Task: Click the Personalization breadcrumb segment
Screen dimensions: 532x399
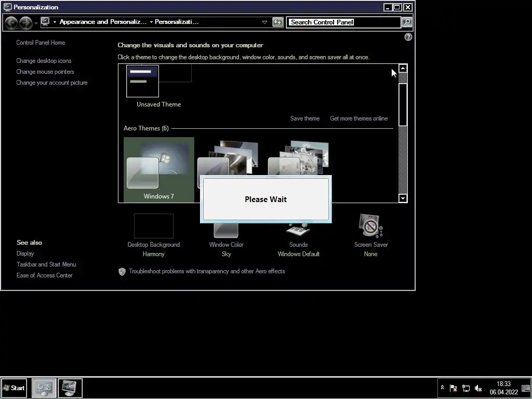Action: click(x=177, y=22)
